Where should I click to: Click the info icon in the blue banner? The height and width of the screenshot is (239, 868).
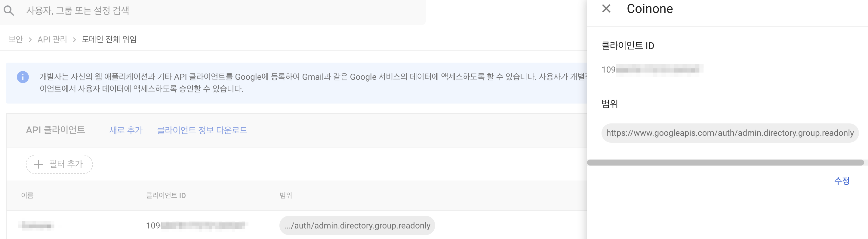click(x=22, y=76)
